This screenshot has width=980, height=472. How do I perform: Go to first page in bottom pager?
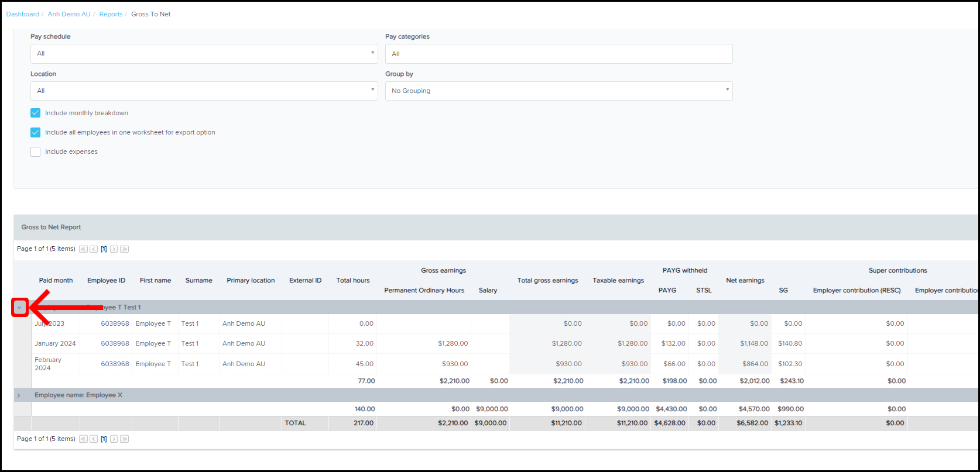click(x=83, y=439)
